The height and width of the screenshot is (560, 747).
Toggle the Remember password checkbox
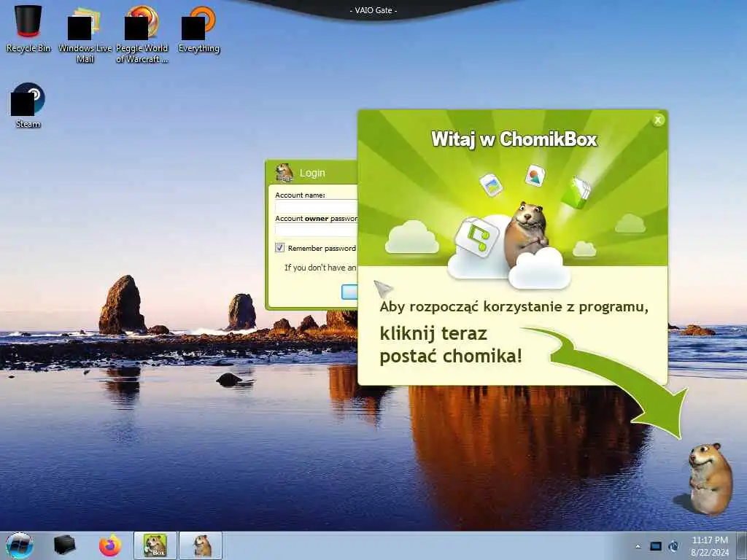coord(279,248)
